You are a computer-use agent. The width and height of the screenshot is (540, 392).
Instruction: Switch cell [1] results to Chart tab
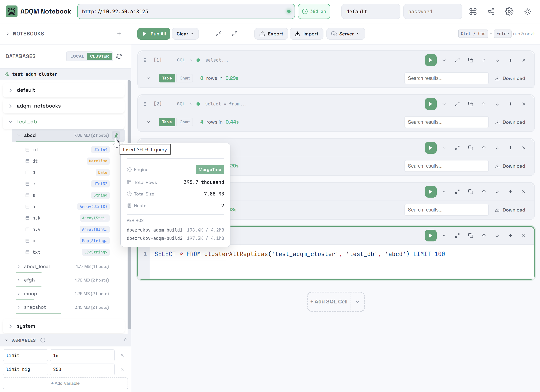tap(184, 78)
